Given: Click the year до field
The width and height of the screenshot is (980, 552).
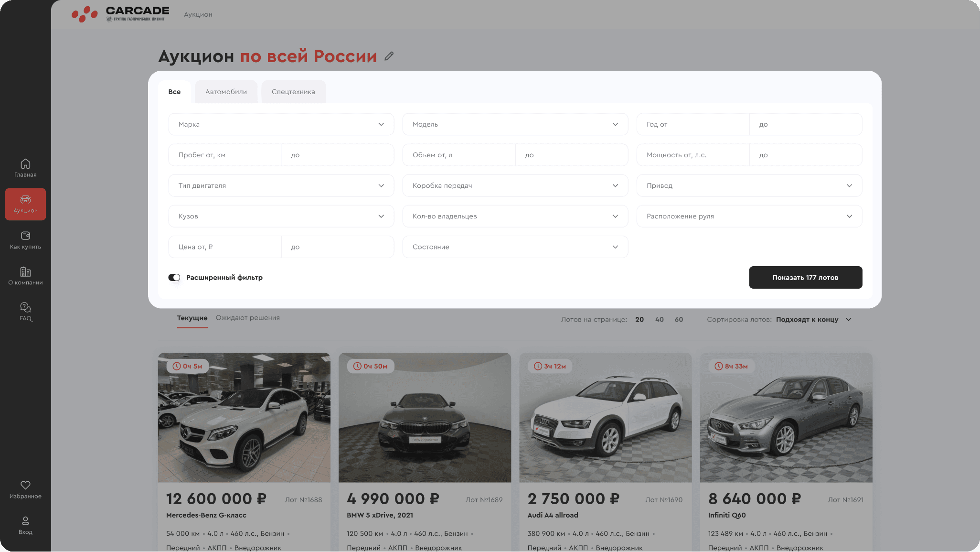Looking at the screenshot, I should pos(806,124).
